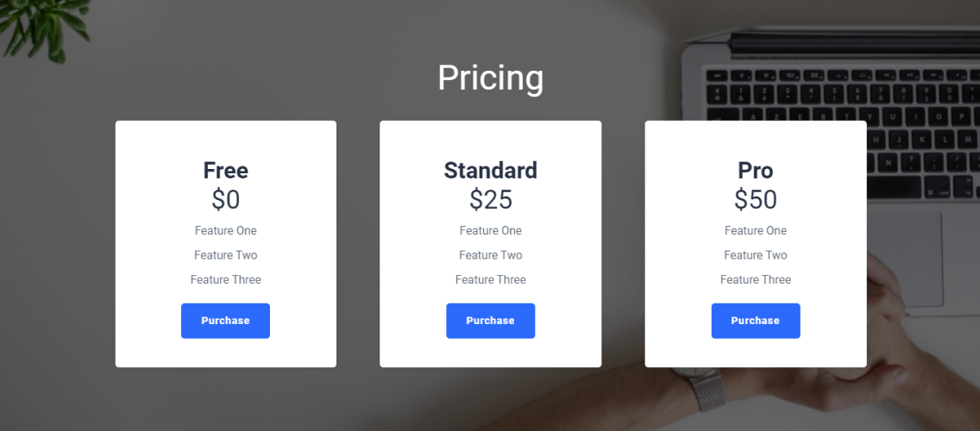Click the Free plan title

click(x=226, y=170)
